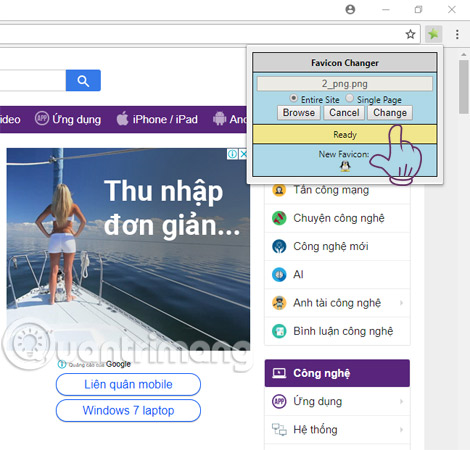Close the ad with the X icon
Image resolution: width=470 pixels, height=450 pixels.
244,154
